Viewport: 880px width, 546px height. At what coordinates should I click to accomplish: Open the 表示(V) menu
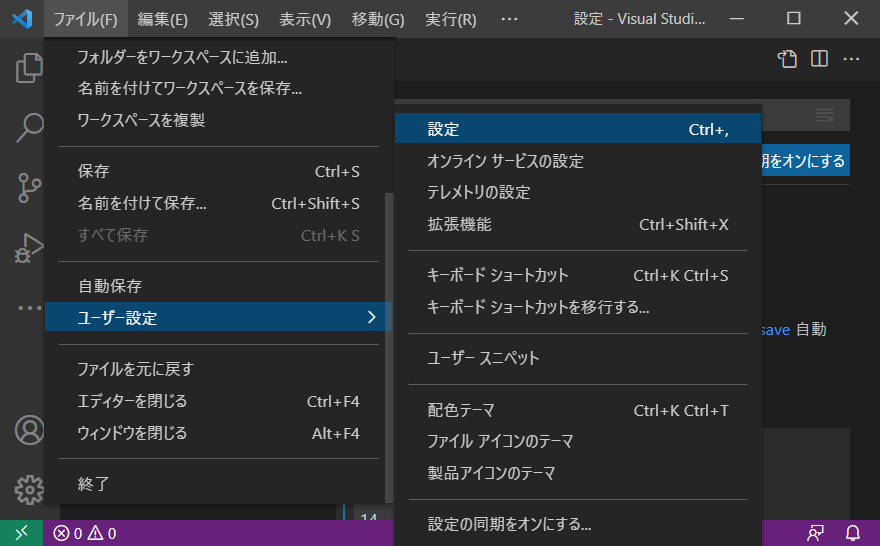coord(305,19)
